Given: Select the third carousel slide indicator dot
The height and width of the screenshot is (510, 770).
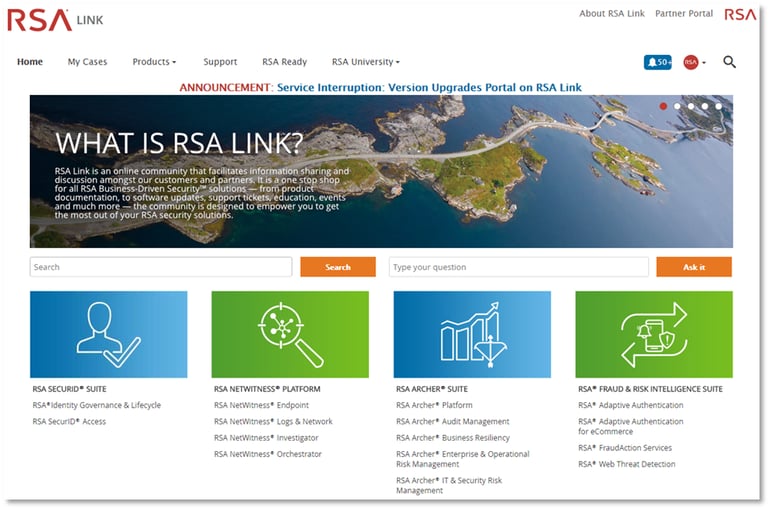Looking at the screenshot, I should (691, 105).
